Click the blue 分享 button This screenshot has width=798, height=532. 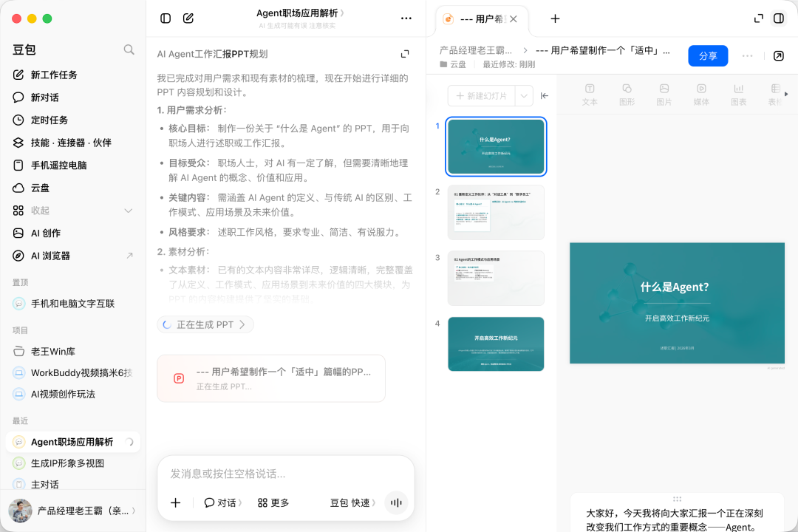(x=708, y=56)
